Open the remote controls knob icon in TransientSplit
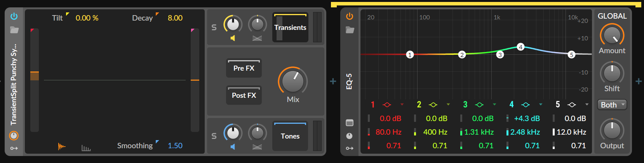This screenshot has width=644, height=163. (14, 135)
